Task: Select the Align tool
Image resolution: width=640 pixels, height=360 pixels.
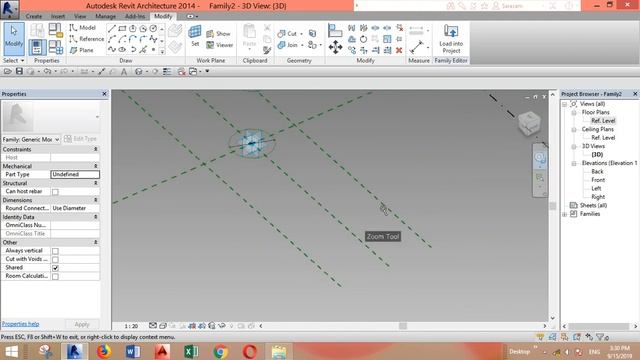Action: click(335, 30)
